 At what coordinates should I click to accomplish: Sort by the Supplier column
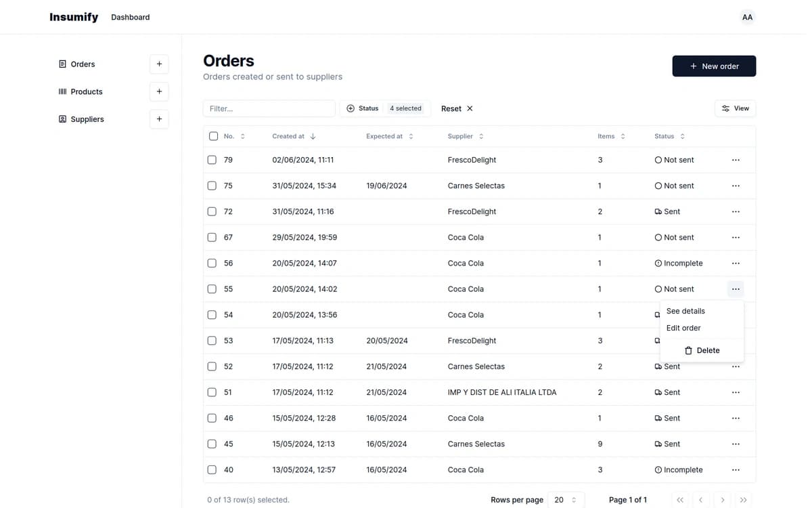click(466, 136)
